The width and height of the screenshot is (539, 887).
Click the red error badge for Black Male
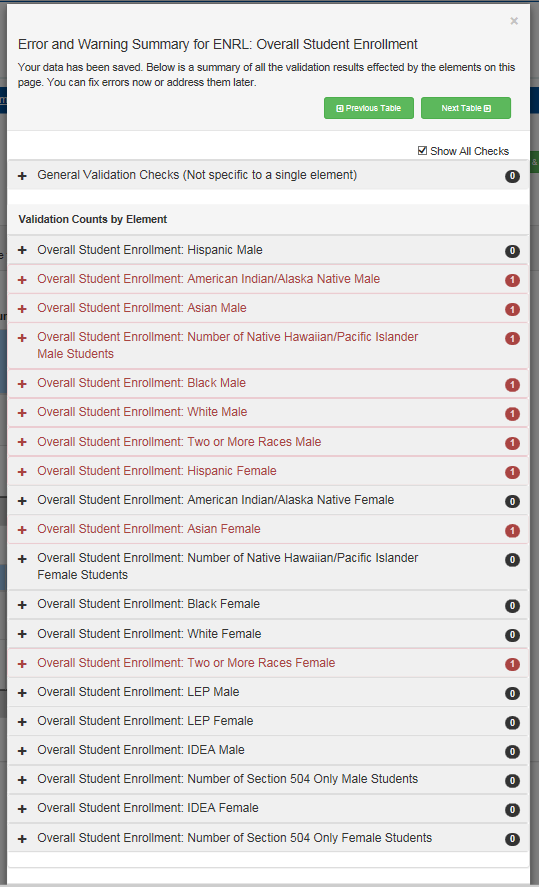pos(512,385)
